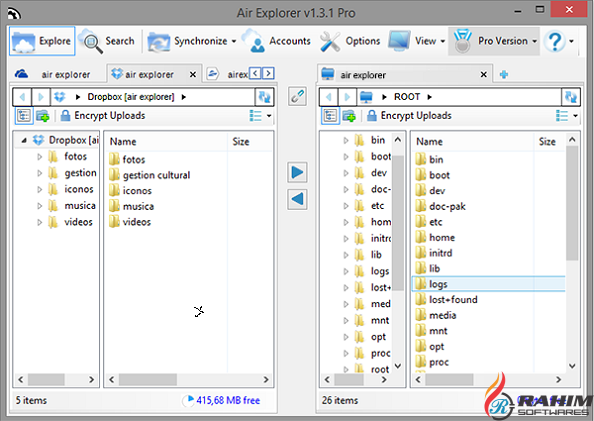The image size is (594, 421).
Task: Expand the bin node in right tree
Action: [345, 140]
